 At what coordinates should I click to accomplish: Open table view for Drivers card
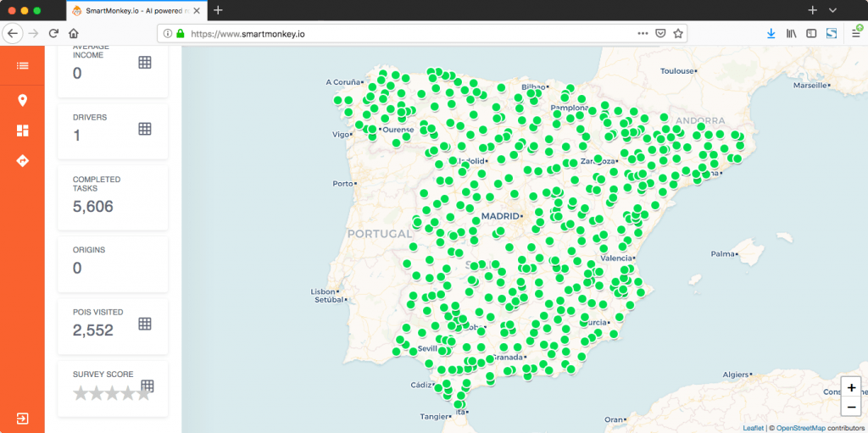pyautogui.click(x=144, y=129)
